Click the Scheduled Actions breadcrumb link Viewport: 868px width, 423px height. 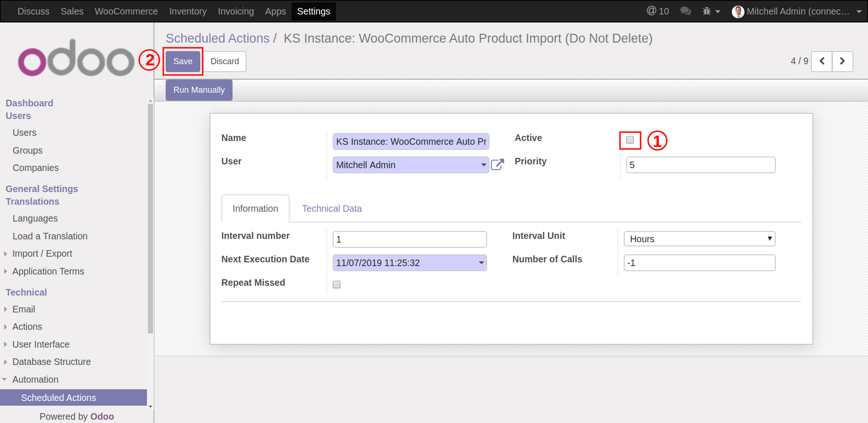218,38
